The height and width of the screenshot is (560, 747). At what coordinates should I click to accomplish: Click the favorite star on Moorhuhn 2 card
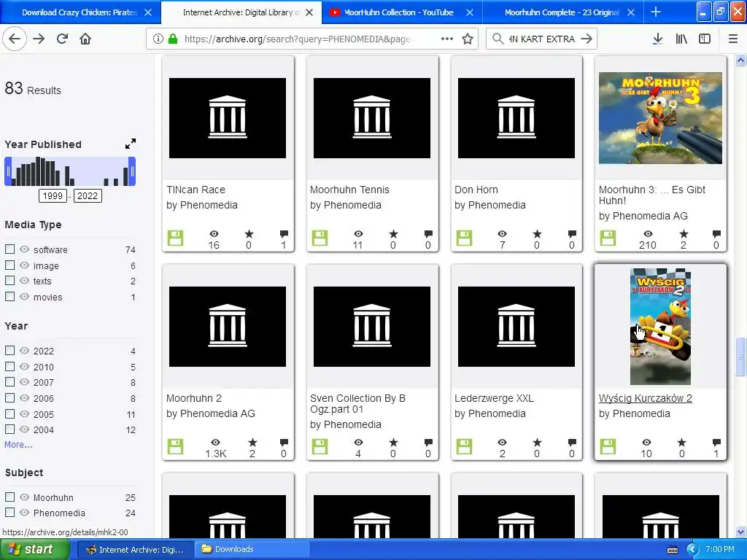pos(252,443)
